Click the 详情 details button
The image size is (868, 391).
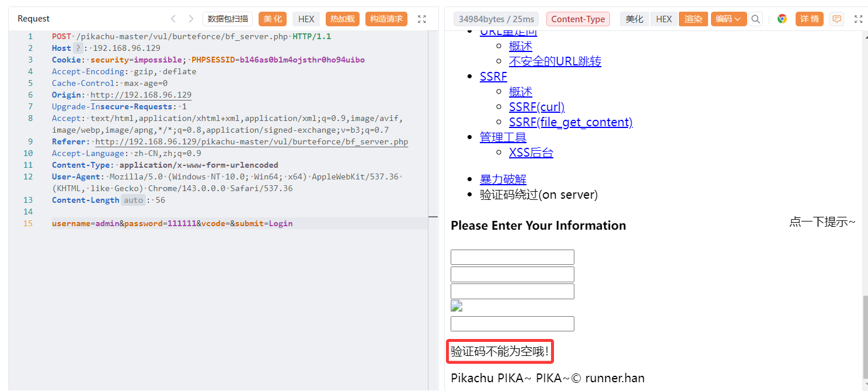pyautogui.click(x=809, y=19)
